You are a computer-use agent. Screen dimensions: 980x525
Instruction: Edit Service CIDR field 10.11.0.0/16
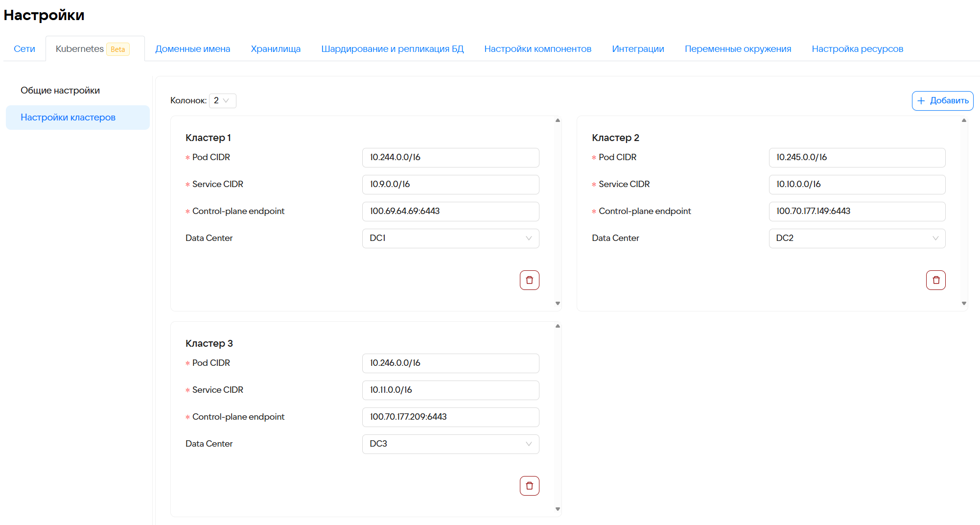coord(450,390)
